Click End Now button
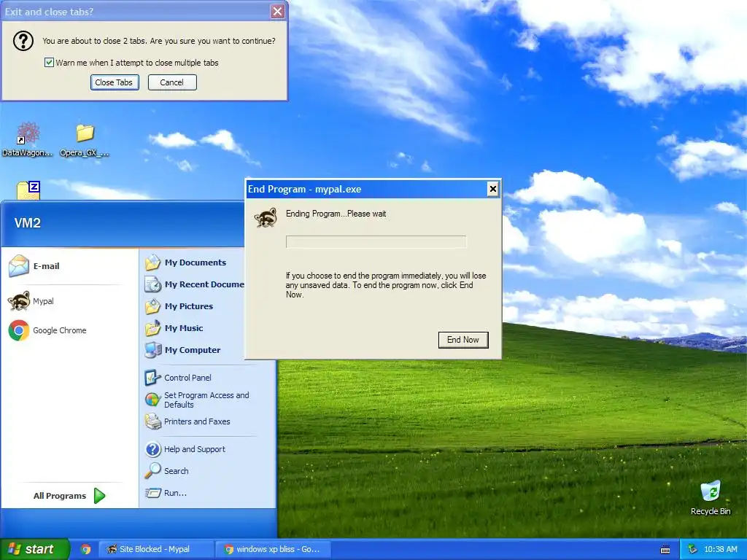Viewport: 747px width, 560px height. [463, 340]
